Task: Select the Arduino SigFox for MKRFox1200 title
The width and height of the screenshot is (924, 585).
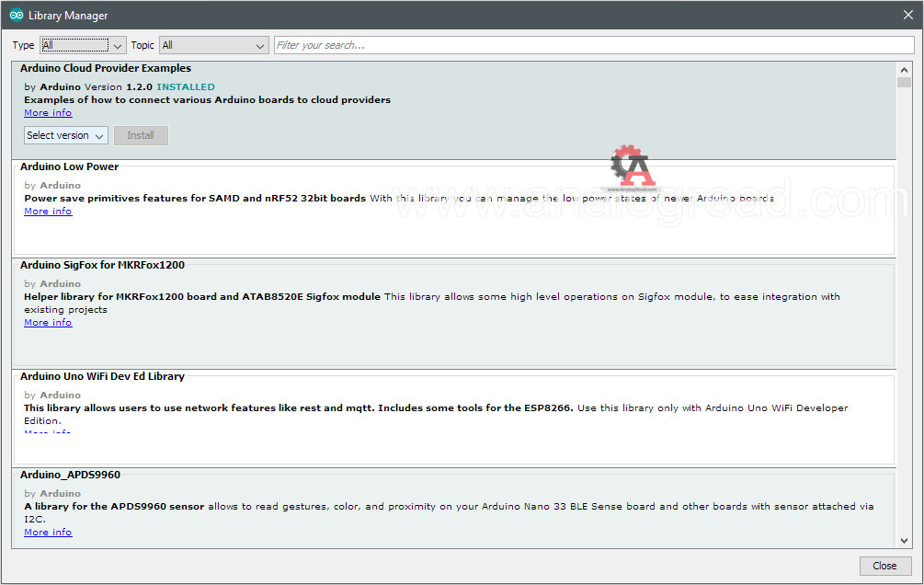Action: point(103,266)
